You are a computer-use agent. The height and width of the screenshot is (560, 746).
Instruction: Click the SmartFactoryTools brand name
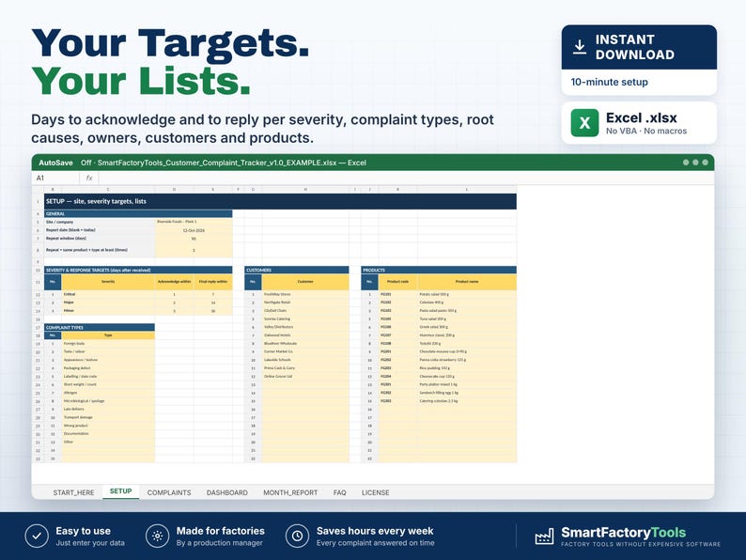pyautogui.click(x=623, y=533)
